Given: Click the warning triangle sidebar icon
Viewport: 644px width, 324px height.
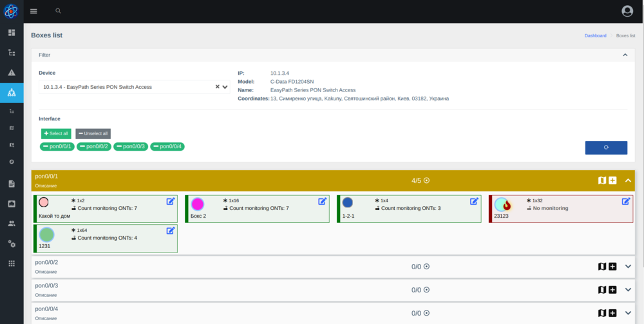Looking at the screenshot, I should pyautogui.click(x=12, y=72).
